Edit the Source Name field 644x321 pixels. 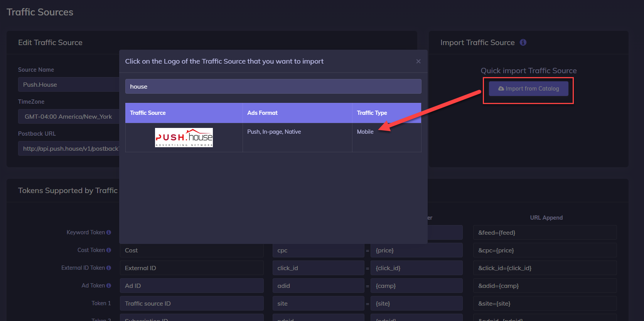point(69,84)
